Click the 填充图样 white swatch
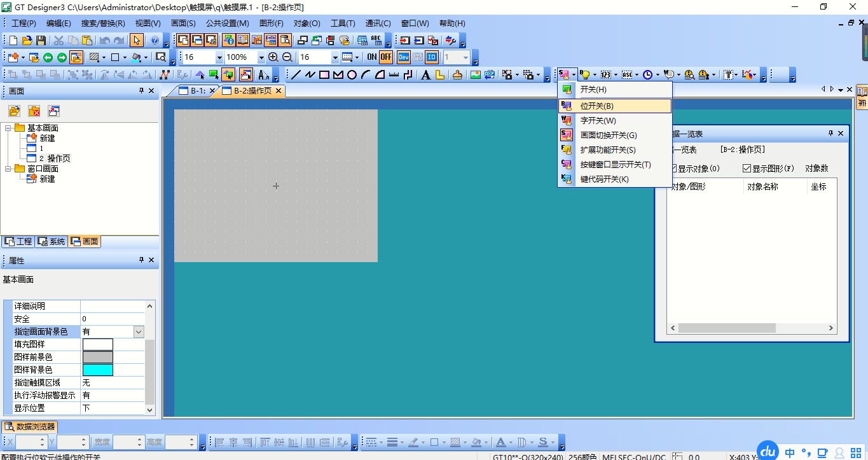The width and height of the screenshot is (868, 460). pos(98,344)
